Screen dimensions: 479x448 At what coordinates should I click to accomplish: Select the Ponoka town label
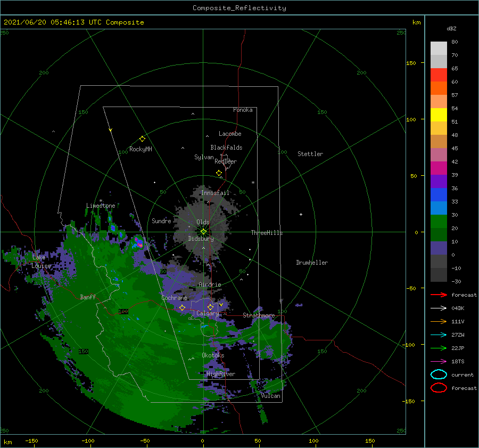pyautogui.click(x=243, y=110)
